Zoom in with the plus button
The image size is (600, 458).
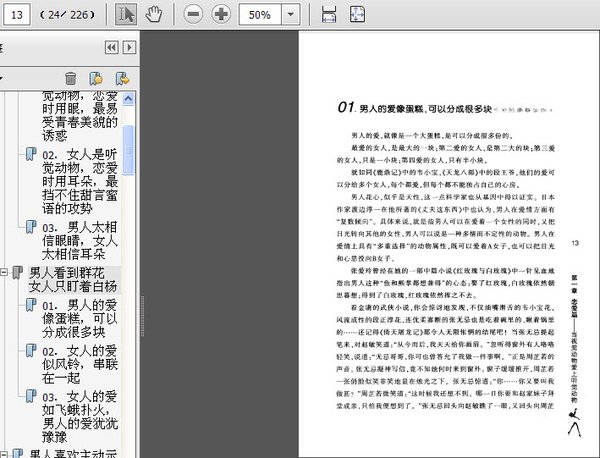pos(220,15)
